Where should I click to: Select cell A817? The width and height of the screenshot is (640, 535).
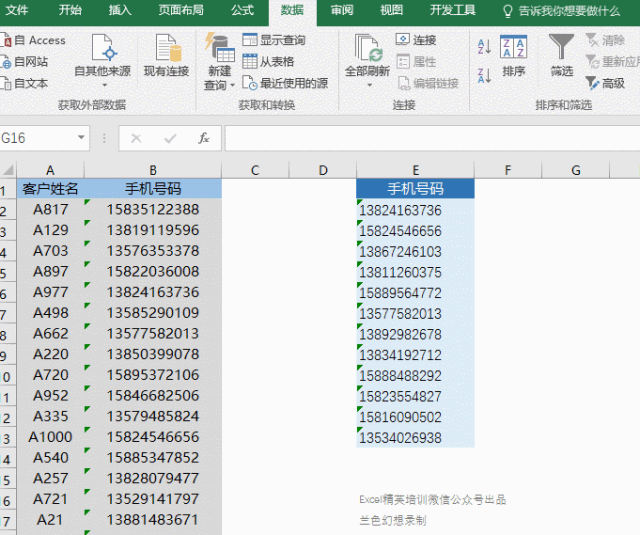[50, 209]
